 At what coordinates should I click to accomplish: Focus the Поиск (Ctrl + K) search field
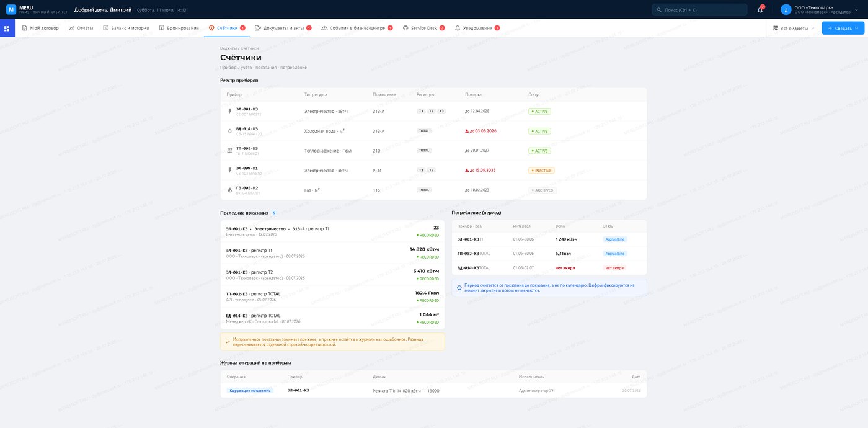(699, 10)
